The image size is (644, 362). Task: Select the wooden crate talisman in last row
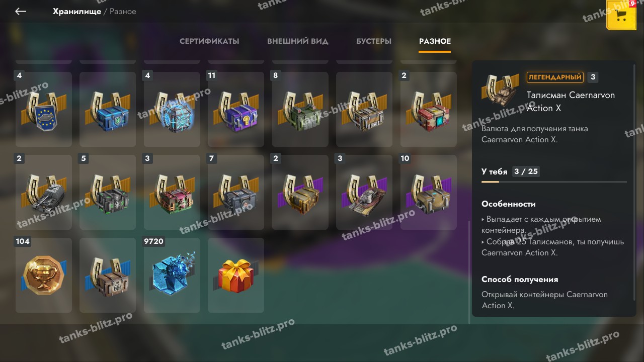tap(108, 275)
